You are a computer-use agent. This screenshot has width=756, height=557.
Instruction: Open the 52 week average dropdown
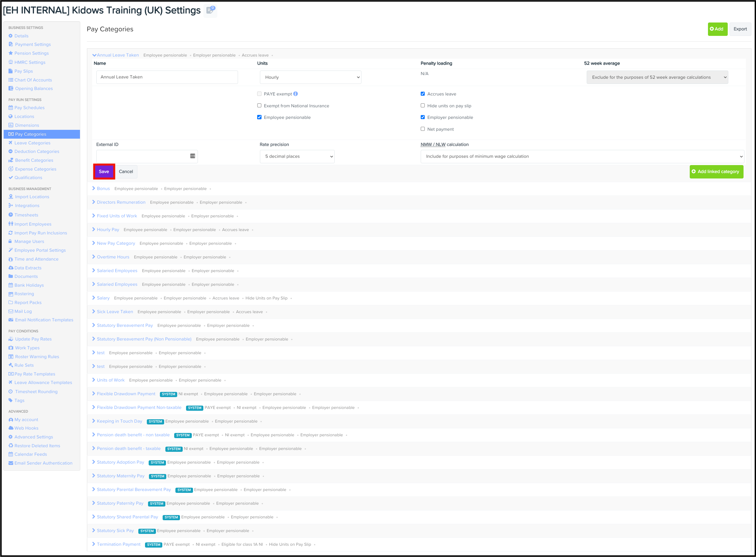point(657,77)
